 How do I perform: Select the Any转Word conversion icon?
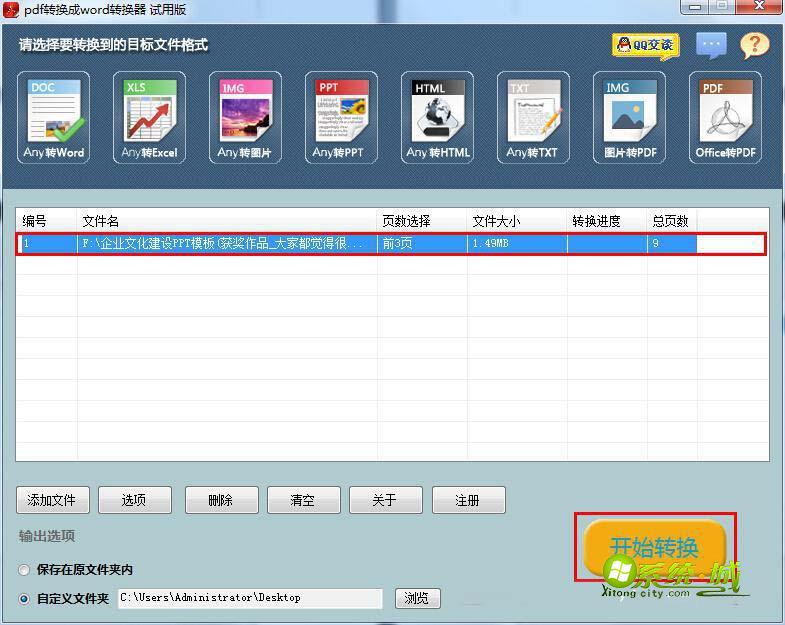point(54,117)
